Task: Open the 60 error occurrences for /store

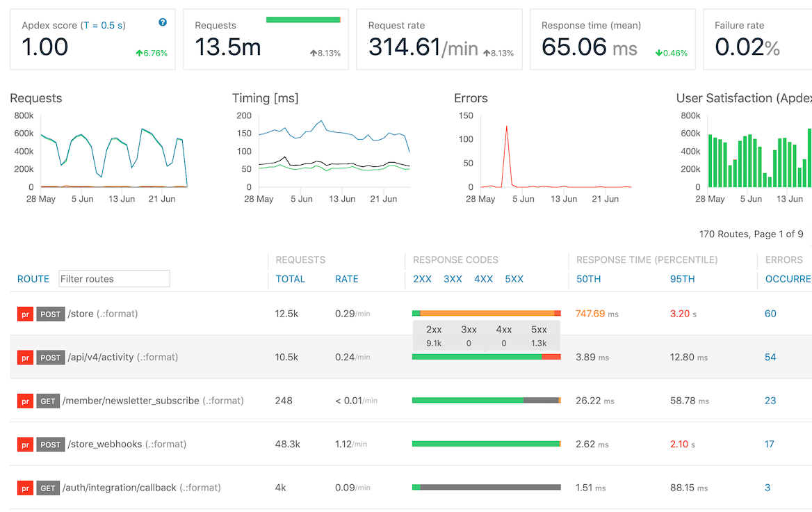Action: 770,314
